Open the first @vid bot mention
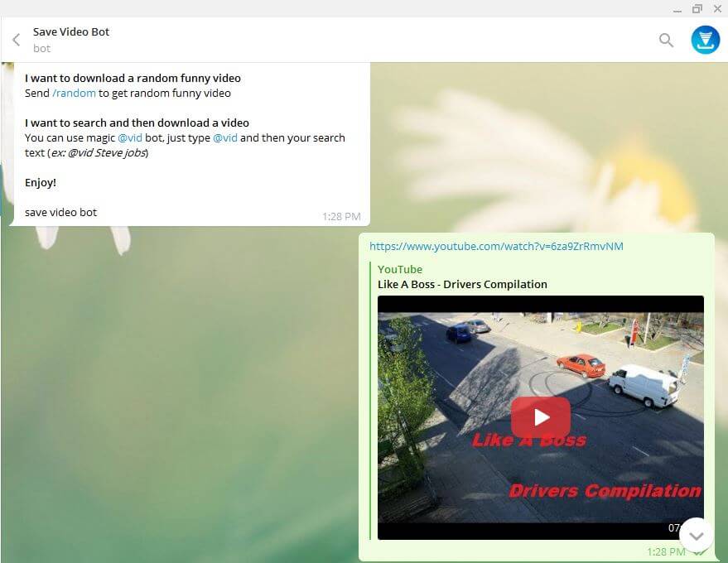The height and width of the screenshot is (563, 728). (130, 137)
